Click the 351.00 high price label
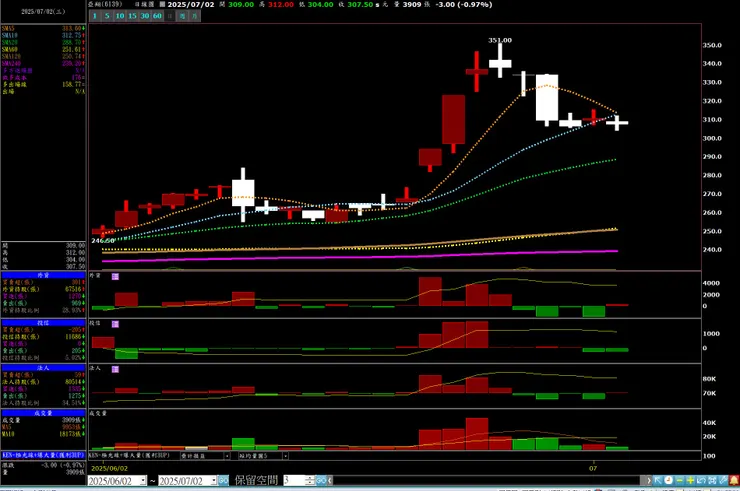Viewport: 740px width, 491px height. [x=500, y=40]
